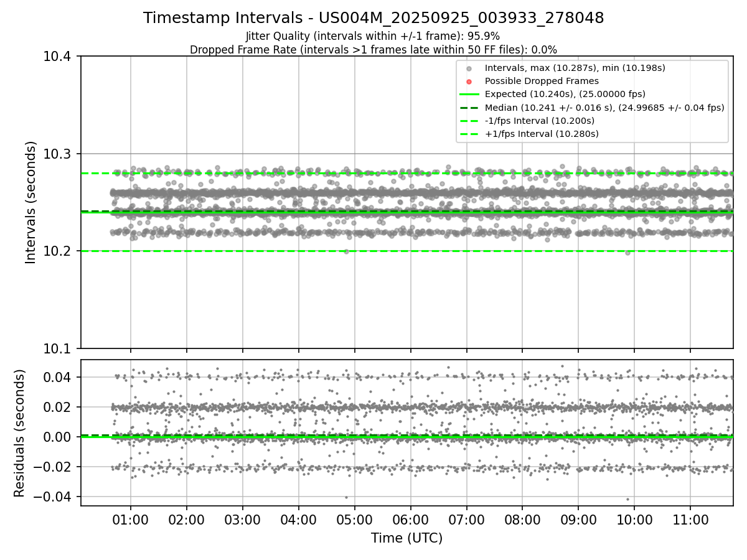Select the 'Possible Dropped Frames' legend entry
This screenshot has height=560, width=747.
[x=542, y=81]
